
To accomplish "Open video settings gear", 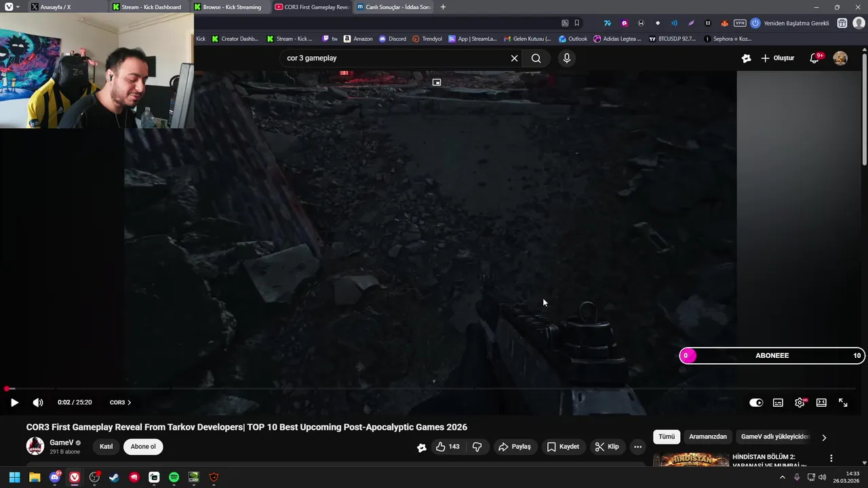I will click(800, 403).
